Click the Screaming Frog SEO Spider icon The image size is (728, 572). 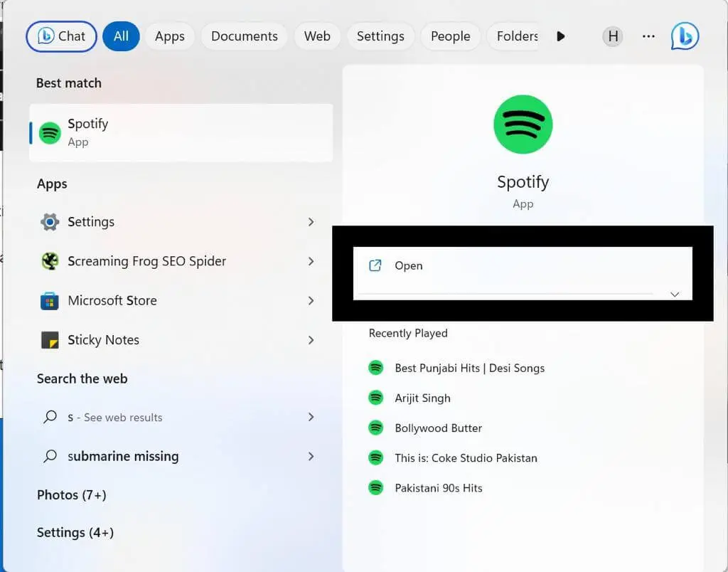coord(50,261)
